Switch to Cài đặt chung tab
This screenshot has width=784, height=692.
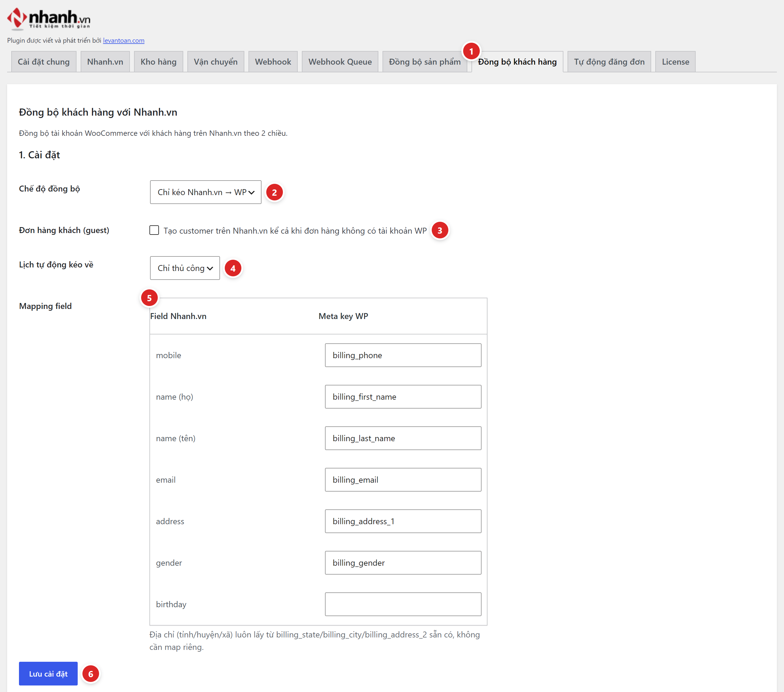tap(44, 62)
